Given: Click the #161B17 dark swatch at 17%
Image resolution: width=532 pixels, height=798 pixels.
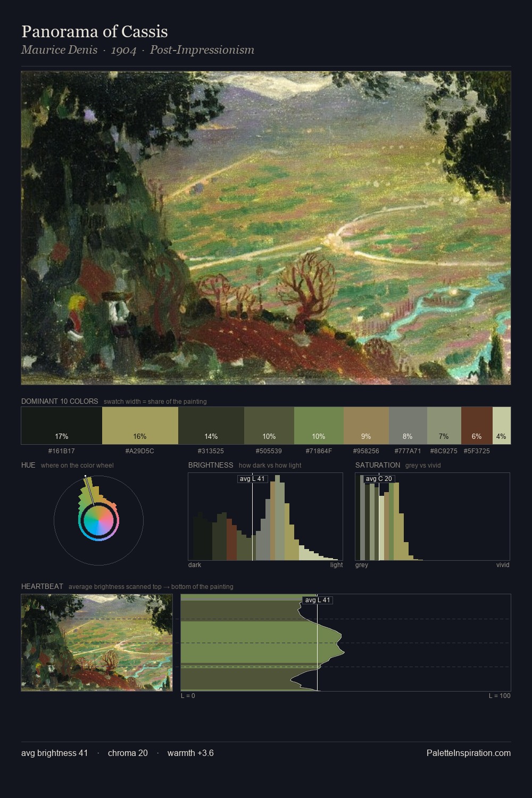Looking at the screenshot, I should click(62, 426).
